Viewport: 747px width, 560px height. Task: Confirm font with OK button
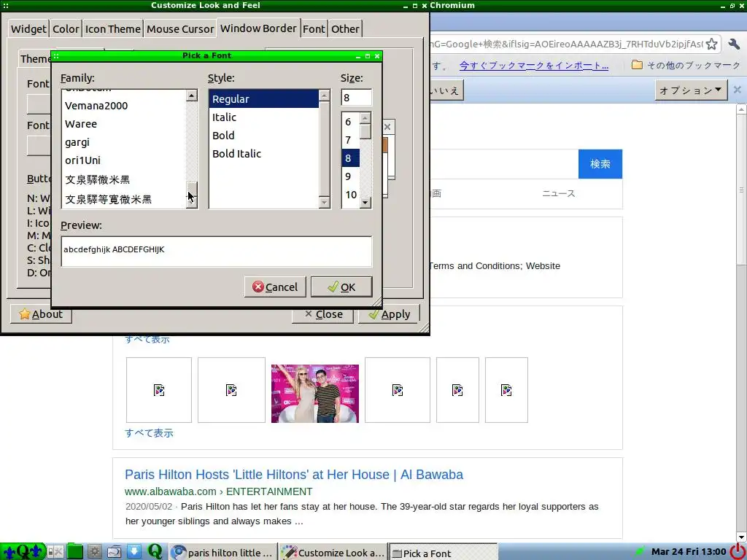pyautogui.click(x=341, y=287)
